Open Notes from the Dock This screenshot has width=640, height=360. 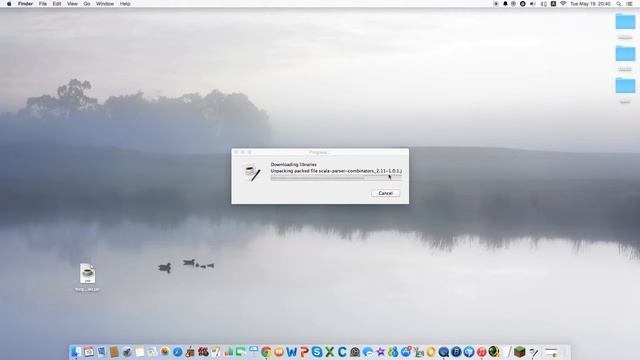[140, 351]
